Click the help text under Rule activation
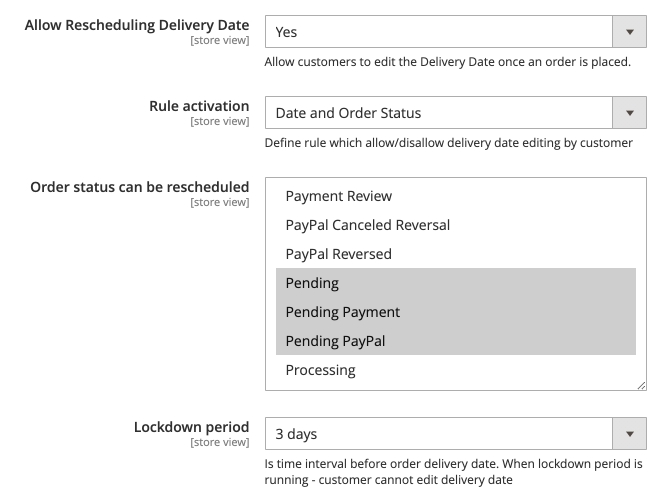Viewport: 666px width, 496px height. point(449,142)
